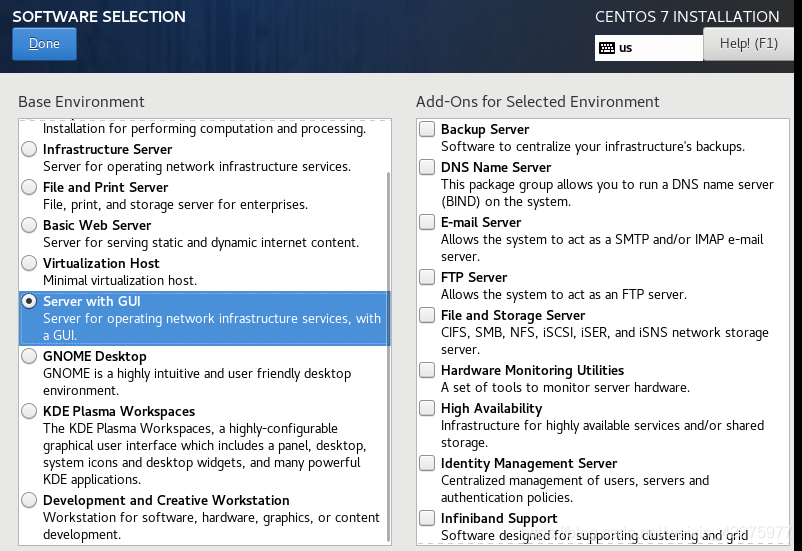Click Base Environment list scrollbar
This screenshot has width=802, height=551.
coord(389,358)
